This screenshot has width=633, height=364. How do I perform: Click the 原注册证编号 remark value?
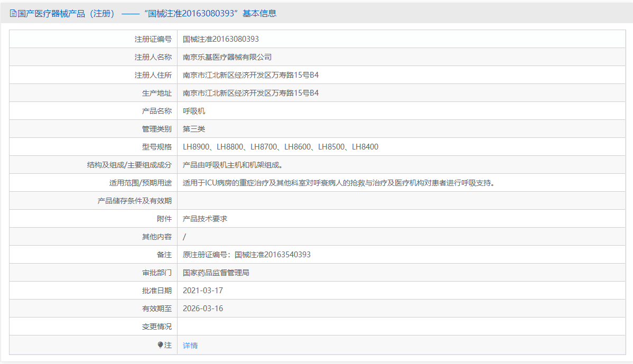click(x=247, y=255)
